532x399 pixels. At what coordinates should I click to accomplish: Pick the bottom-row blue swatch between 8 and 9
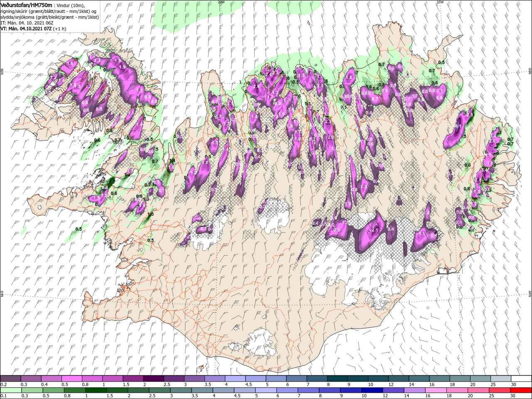[x=330, y=390]
